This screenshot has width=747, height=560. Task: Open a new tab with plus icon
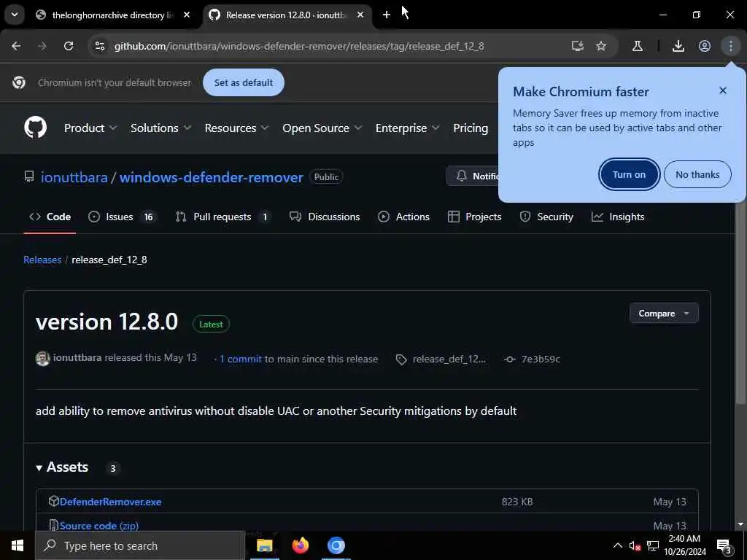coord(387,15)
